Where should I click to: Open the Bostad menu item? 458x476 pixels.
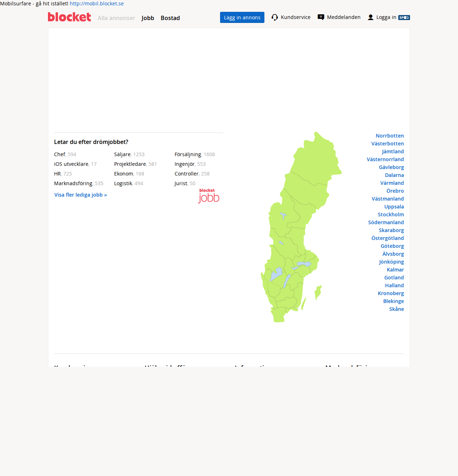tap(170, 18)
